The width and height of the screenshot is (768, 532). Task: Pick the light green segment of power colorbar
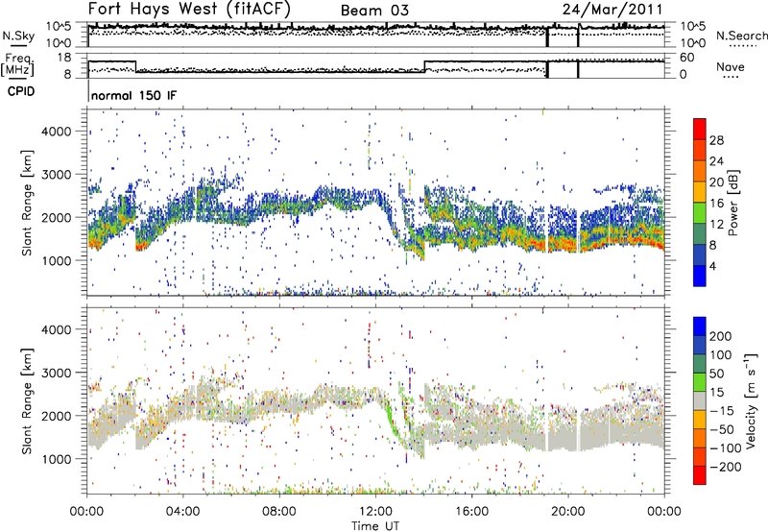[x=700, y=212]
